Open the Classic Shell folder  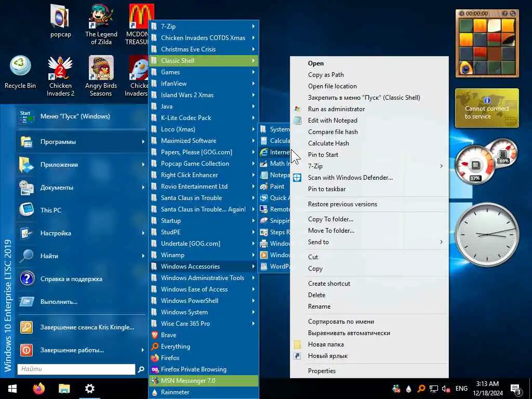204,61
